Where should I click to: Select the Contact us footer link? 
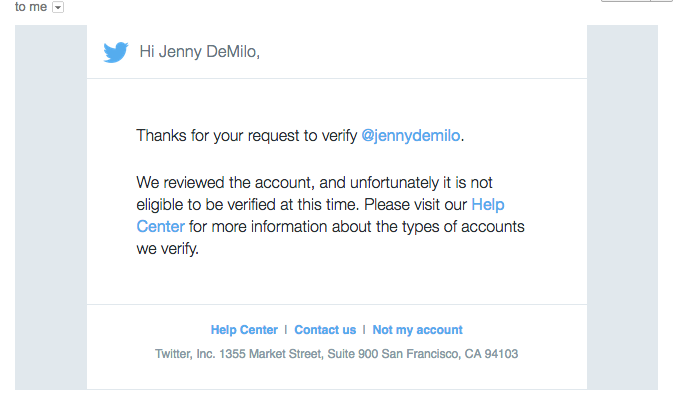325,330
